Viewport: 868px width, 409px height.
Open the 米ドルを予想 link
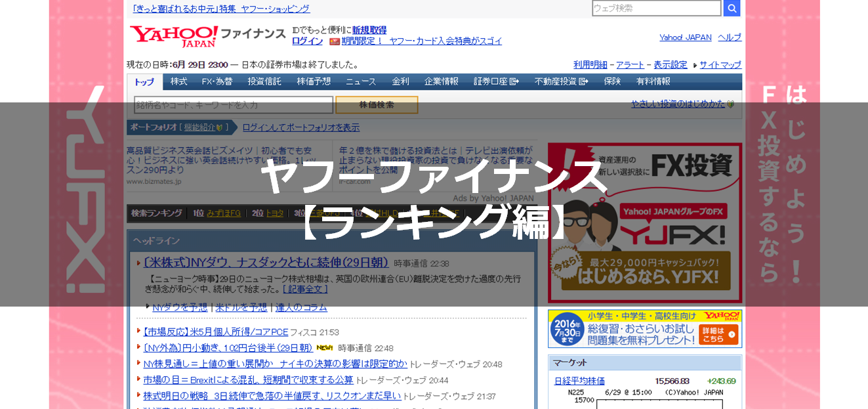pyautogui.click(x=241, y=307)
